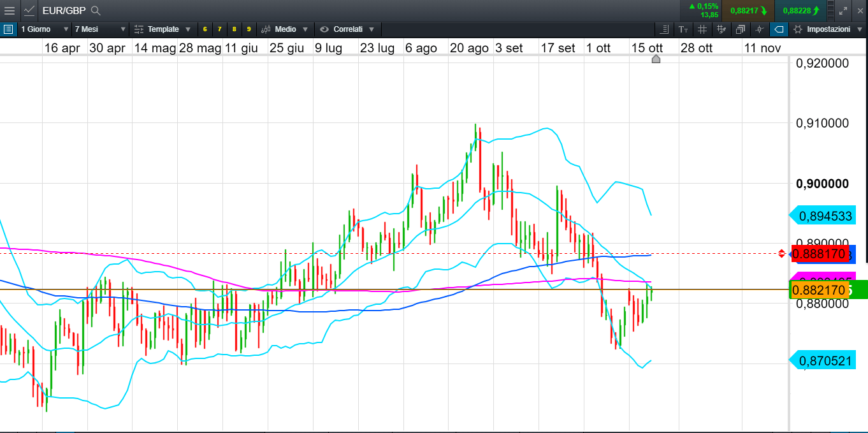Click the 3 set date label

tap(509, 48)
